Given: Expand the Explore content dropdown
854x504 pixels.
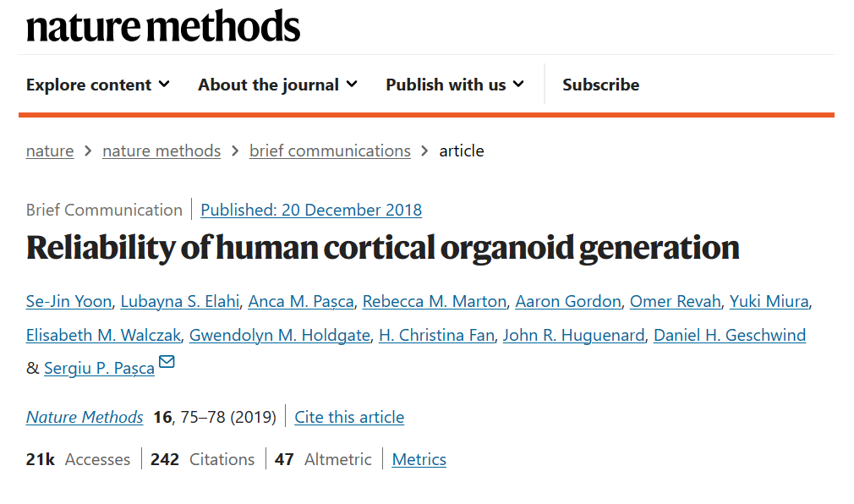Looking at the screenshot, I should point(98,85).
